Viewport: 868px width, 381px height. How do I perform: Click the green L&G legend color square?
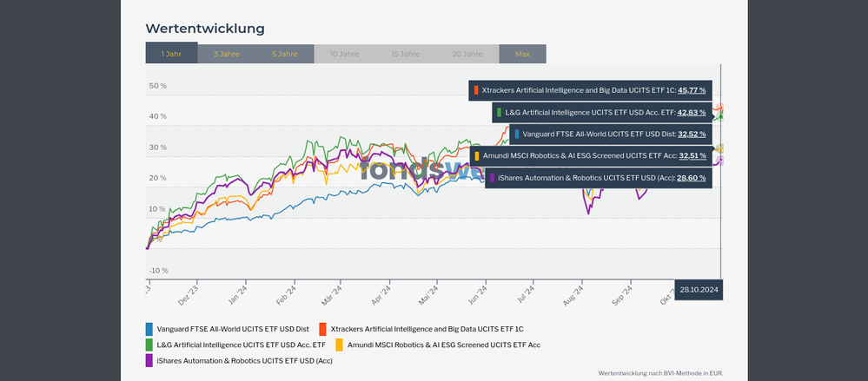150,345
